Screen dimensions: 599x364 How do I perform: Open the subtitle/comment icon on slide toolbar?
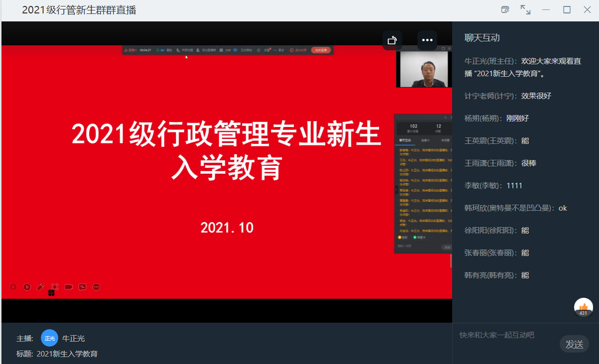tap(83, 287)
